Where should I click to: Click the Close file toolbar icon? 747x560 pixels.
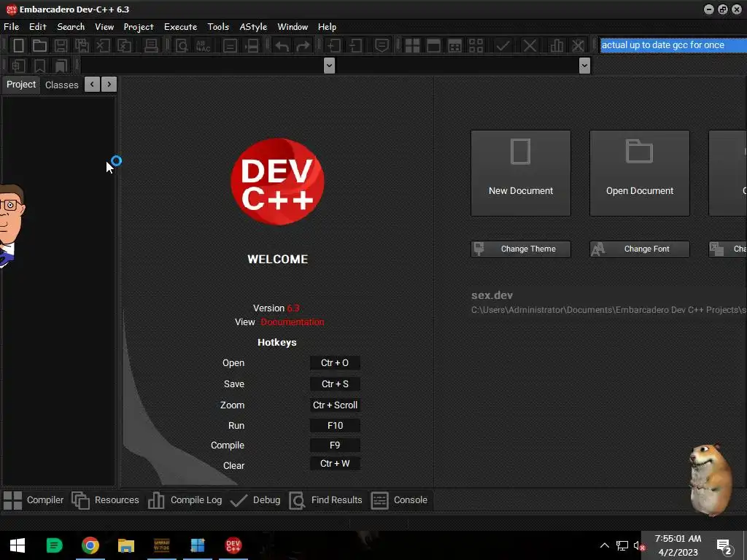point(103,46)
